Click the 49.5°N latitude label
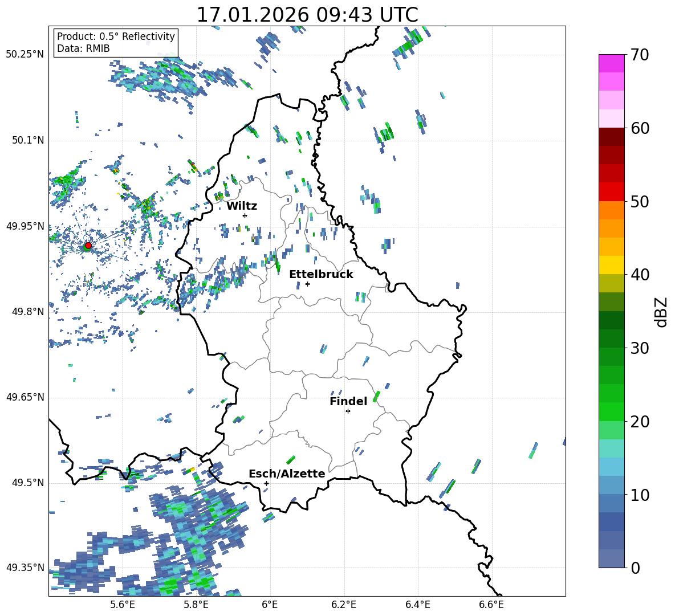The image size is (675, 616). pyautogui.click(x=27, y=483)
